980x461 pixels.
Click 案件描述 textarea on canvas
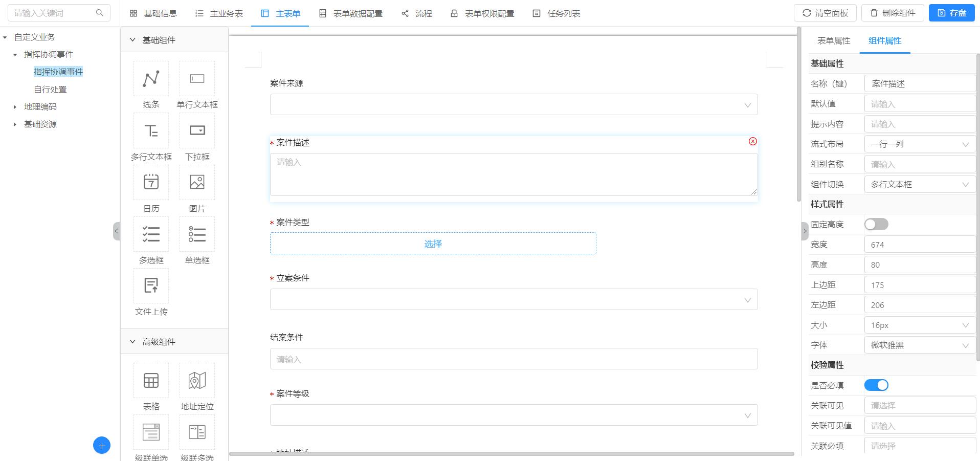[514, 174]
